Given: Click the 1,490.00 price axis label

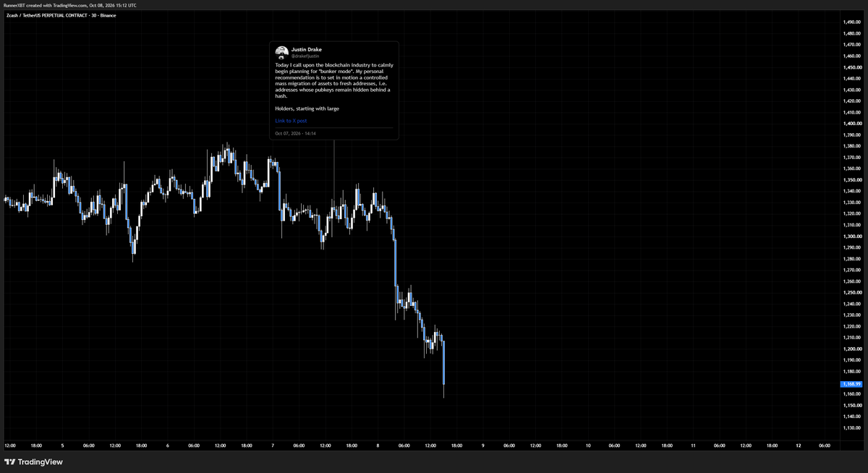Looking at the screenshot, I should (x=851, y=22).
